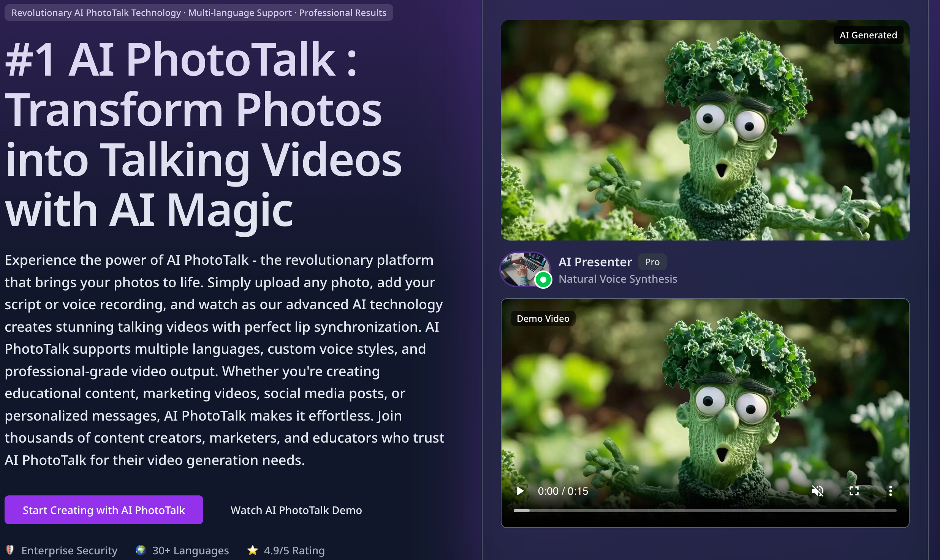Unmute the demo video audio
The image size is (940, 560).
coord(817,491)
